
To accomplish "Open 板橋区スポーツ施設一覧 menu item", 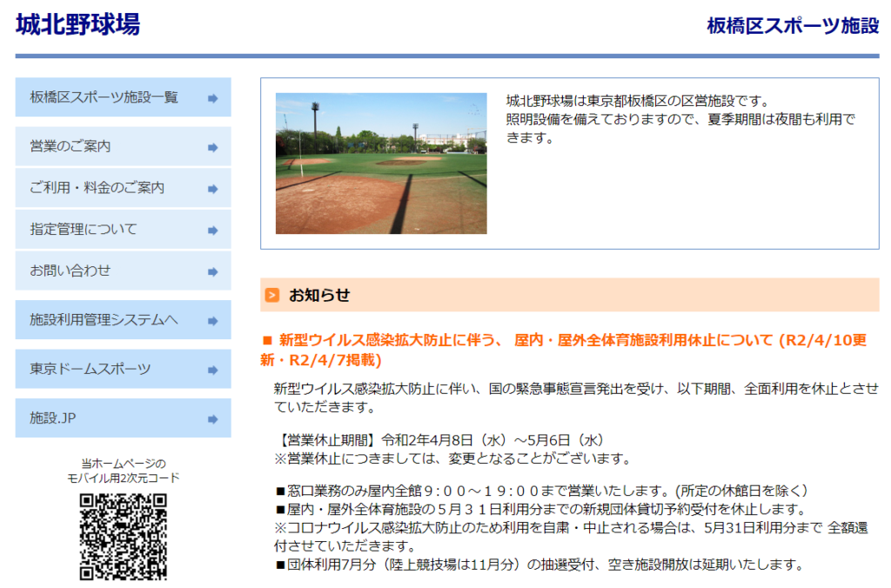I will pyautogui.click(x=104, y=97).
